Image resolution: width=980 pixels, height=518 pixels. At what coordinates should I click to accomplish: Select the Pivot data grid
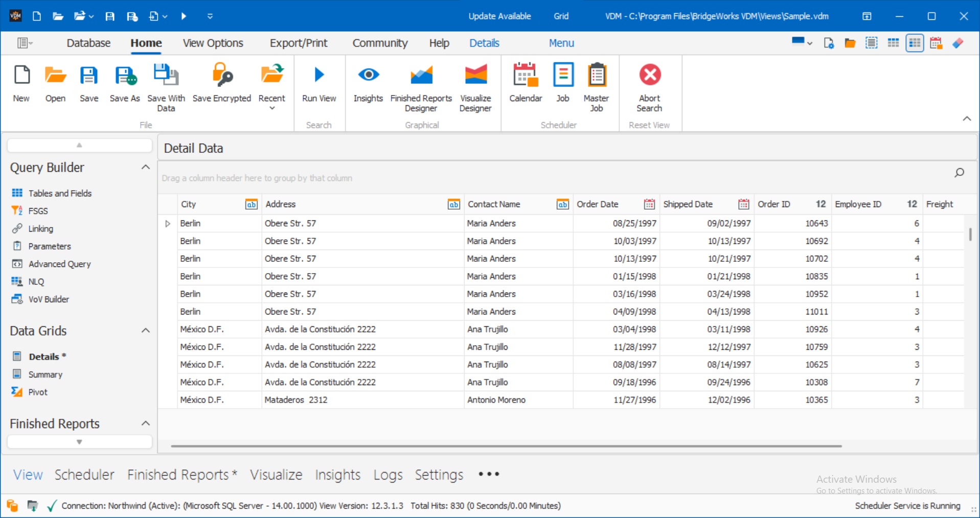pos(37,392)
